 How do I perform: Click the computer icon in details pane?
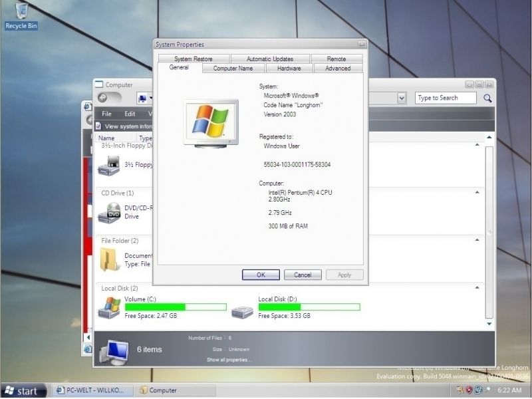(x=114, y=352)
